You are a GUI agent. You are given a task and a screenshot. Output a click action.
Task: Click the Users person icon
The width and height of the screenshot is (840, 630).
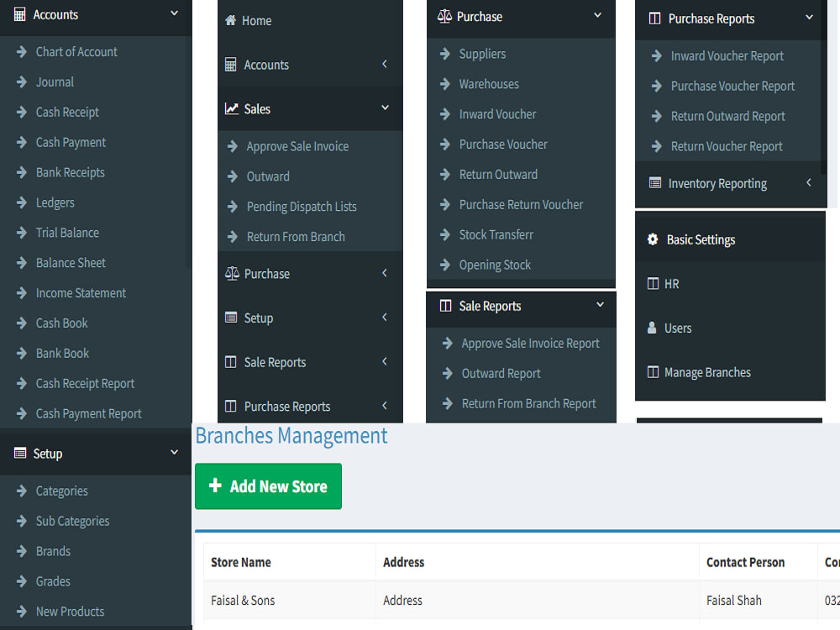(652, 328)
